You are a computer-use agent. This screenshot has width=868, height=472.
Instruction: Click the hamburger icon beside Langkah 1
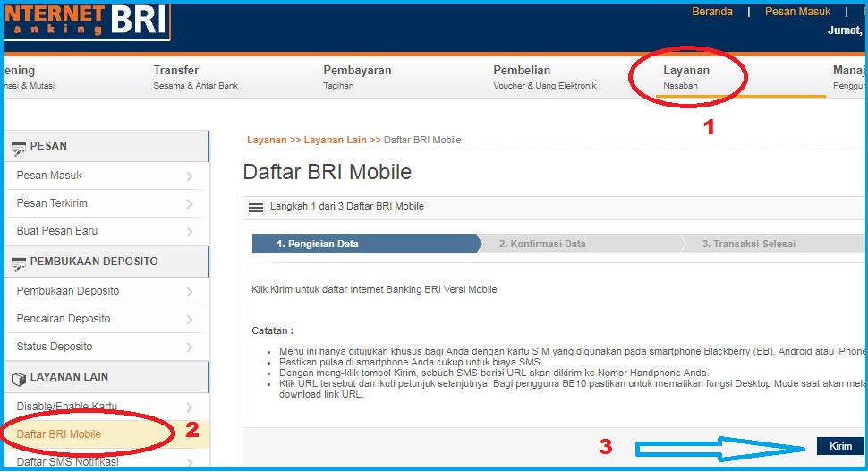[256, 208]
